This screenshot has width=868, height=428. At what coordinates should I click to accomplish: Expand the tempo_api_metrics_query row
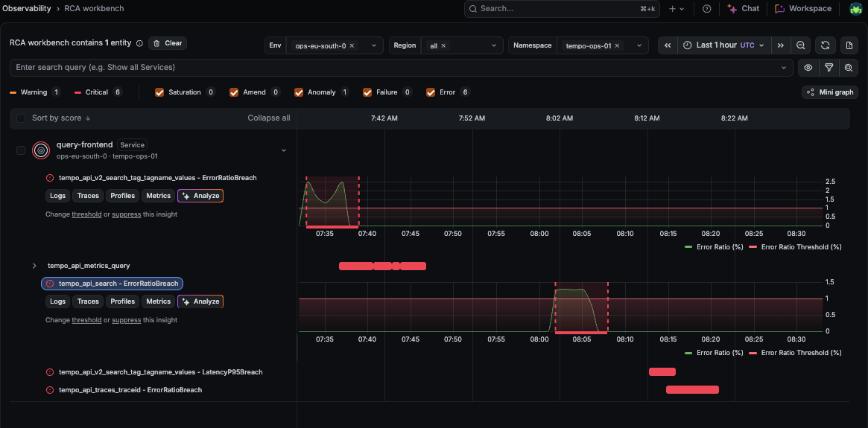(x=34, y=266)
